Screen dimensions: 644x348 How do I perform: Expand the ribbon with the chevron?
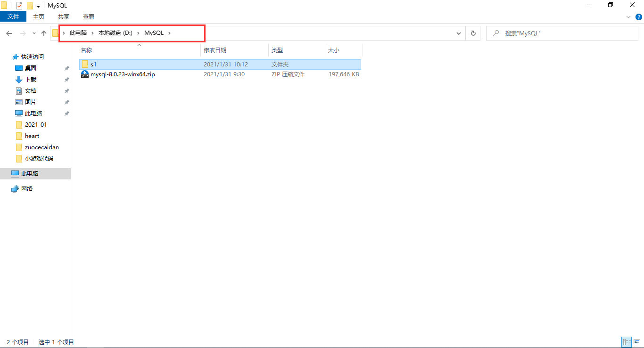(628, 17)
